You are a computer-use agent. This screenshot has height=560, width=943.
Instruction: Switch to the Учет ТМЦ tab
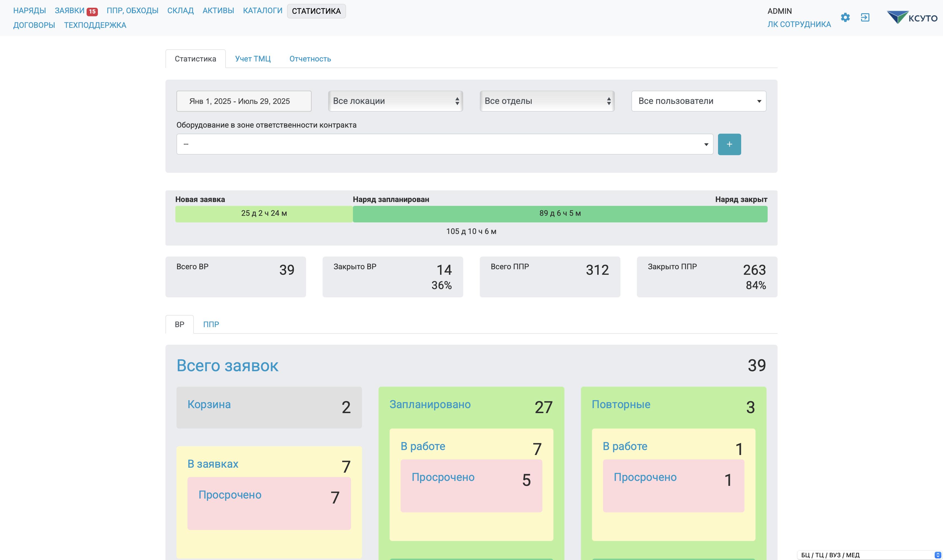(x=253, y=59)
